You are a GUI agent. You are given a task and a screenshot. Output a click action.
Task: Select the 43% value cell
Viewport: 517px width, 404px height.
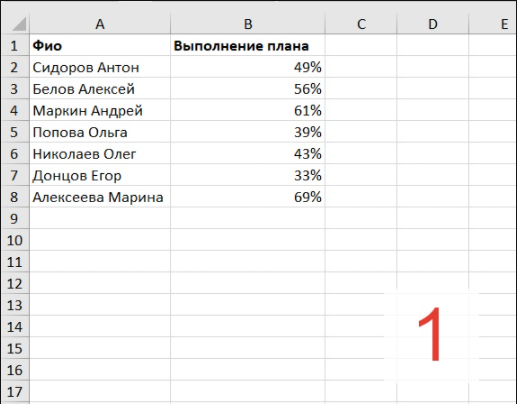248,154
